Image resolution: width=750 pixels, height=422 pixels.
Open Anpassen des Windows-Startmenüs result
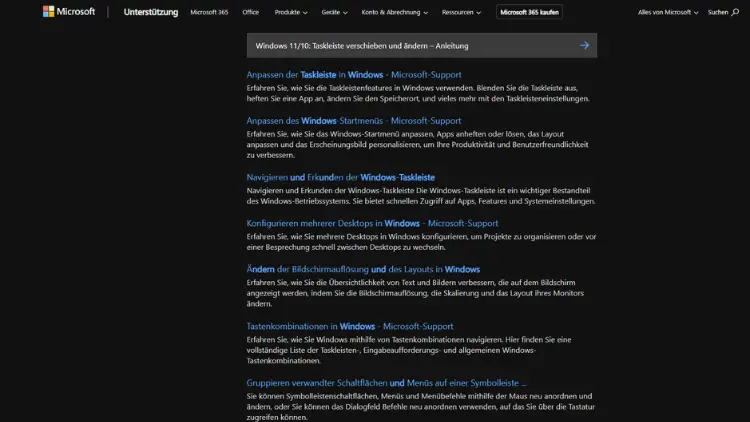tap(354, 121)
